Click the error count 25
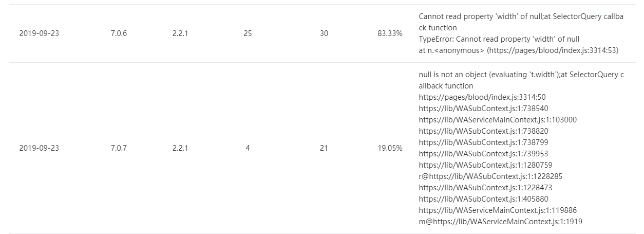The image size is (644, 234). (x=248, y=33)
